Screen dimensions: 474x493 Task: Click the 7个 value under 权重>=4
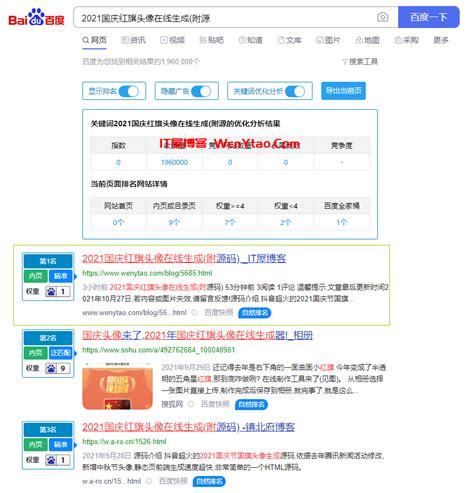coord(230,222)
